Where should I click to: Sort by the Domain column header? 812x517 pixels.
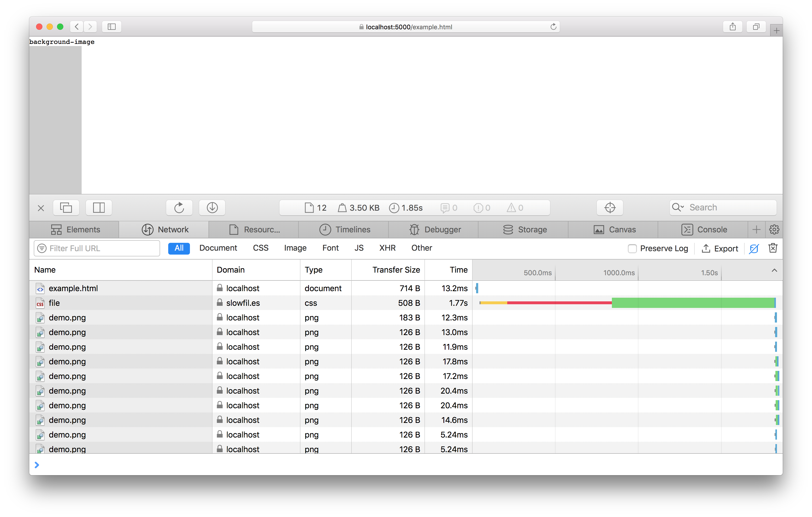coord(256,270)
